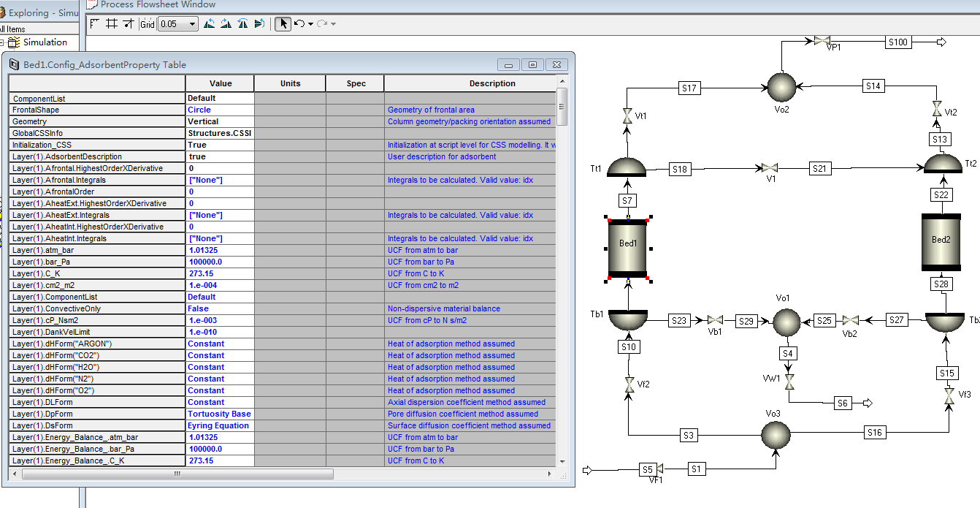
Task: Open the grid size 0.05 dropdown
Action: coord(193,24)
